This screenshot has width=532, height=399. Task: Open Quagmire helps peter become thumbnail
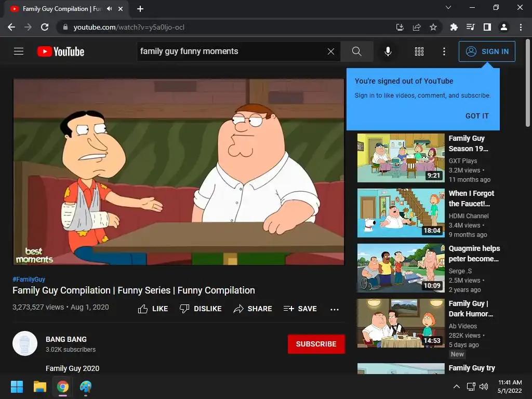pos(401,268)
